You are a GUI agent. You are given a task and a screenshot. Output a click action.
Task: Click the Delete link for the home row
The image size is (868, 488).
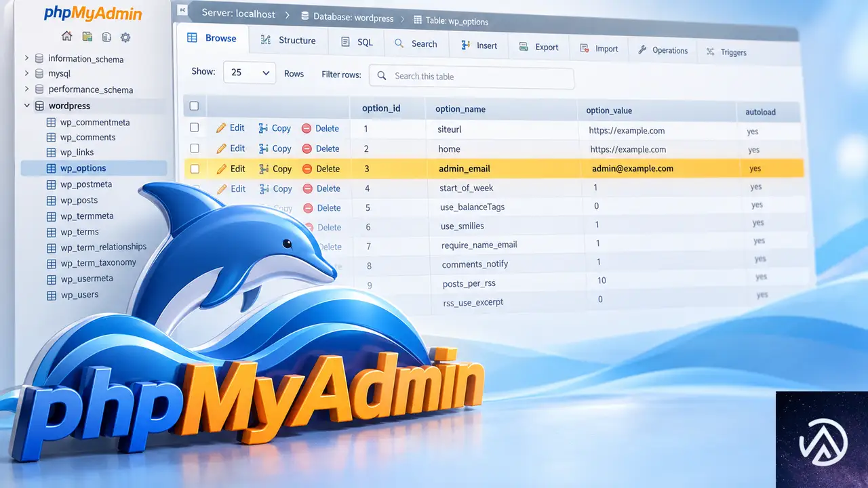tap(328, 148)
